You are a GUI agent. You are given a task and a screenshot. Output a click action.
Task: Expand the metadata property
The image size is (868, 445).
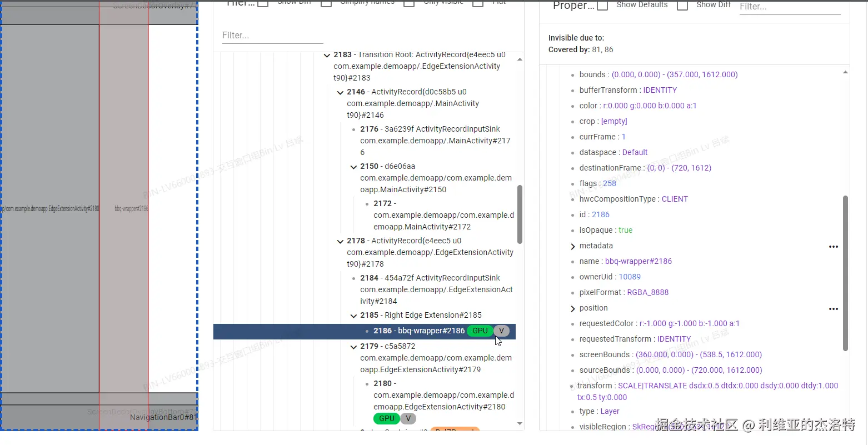pos(572,246)
